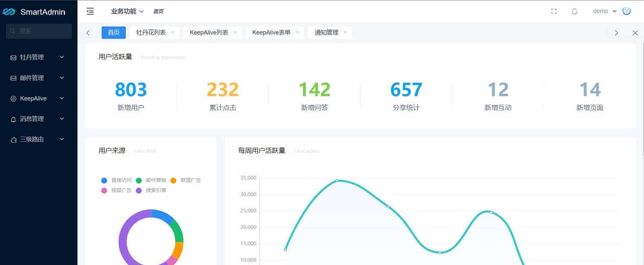Click the 12 新增互动 statistic
The image size is (644, 265).
(498, 97)
